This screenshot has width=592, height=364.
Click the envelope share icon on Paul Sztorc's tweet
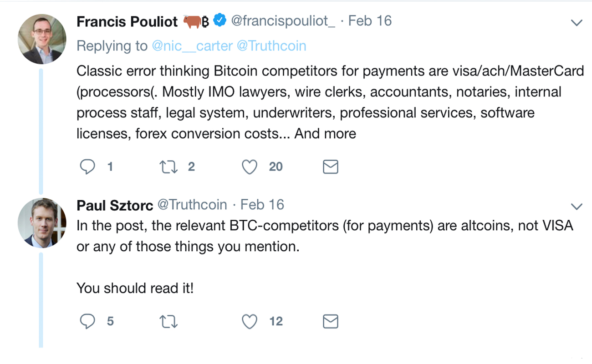[x=330, y=322]
